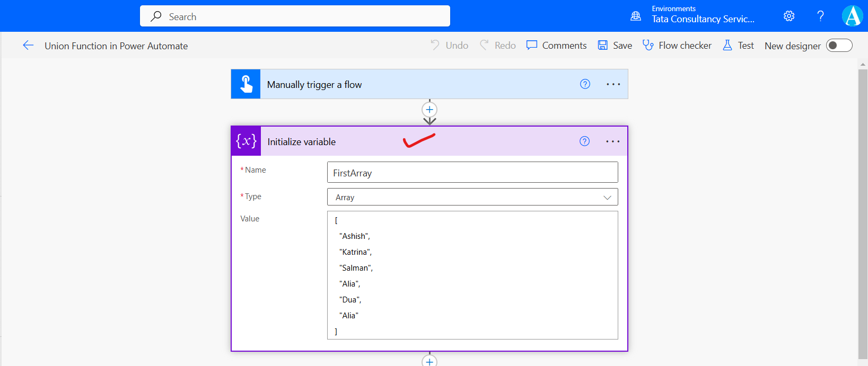Click Save in the toolbar
The height and width of the screenshot is (366, 868).
pyautogui.click(x=615, y=46)
